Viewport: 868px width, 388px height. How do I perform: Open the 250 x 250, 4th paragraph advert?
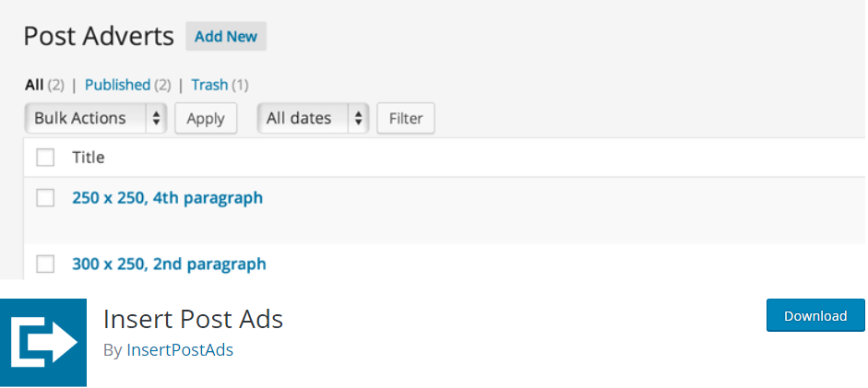coord(167,197)
